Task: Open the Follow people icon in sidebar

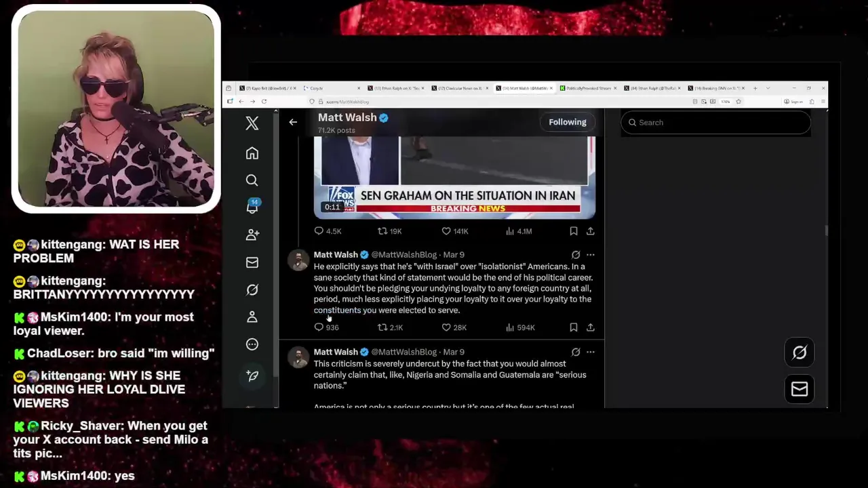Action: tap(252, 235)
